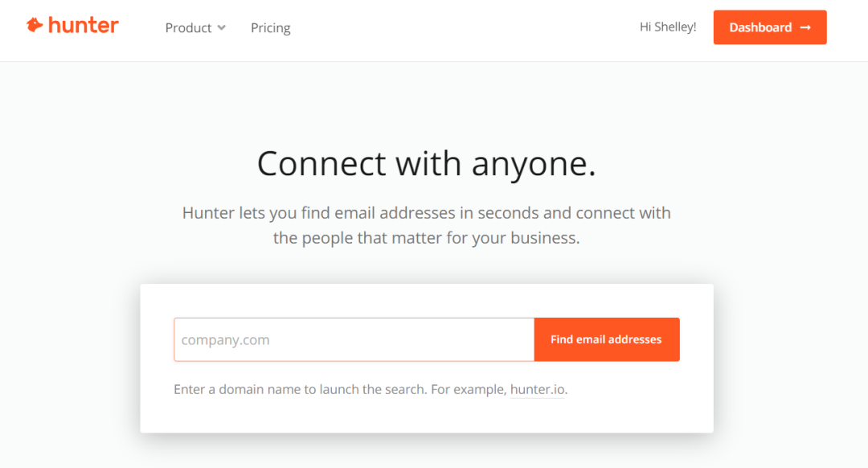Expand the Product dropdown chevron
Viewport: 868px width, 468px height.
tap(221, 28)
